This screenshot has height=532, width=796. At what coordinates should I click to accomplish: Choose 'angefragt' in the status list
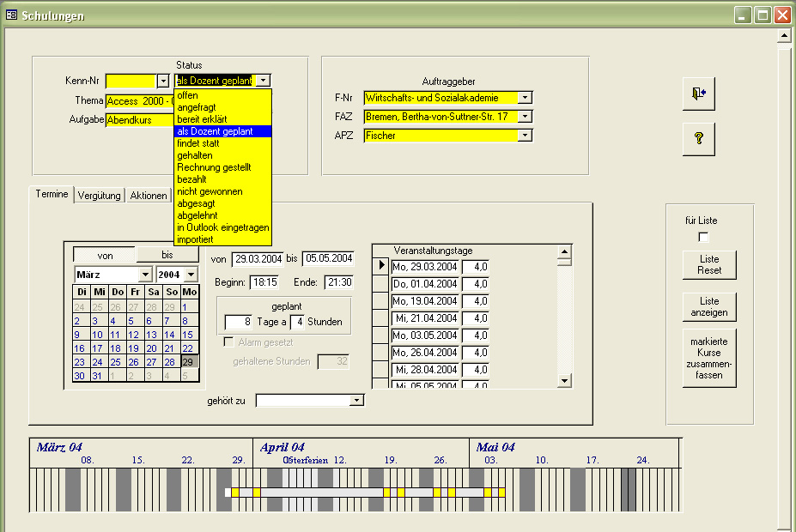223,107
